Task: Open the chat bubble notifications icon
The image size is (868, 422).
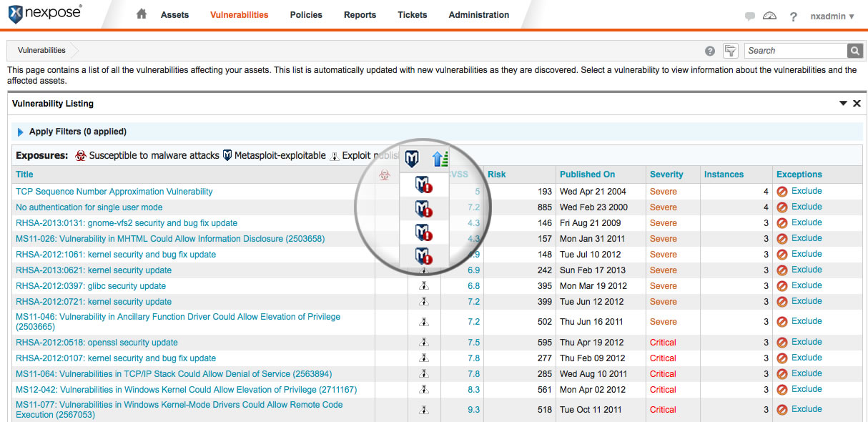Action: point(749,16)
